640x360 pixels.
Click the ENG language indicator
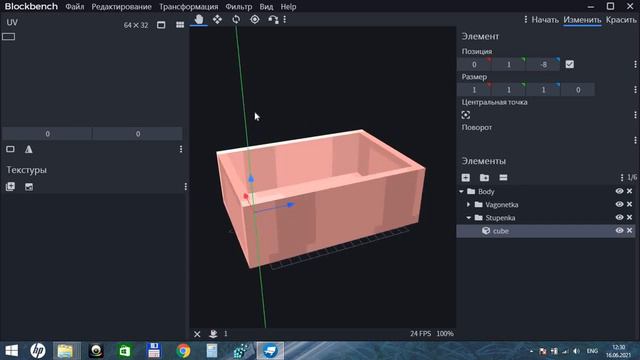pos(592,351)
